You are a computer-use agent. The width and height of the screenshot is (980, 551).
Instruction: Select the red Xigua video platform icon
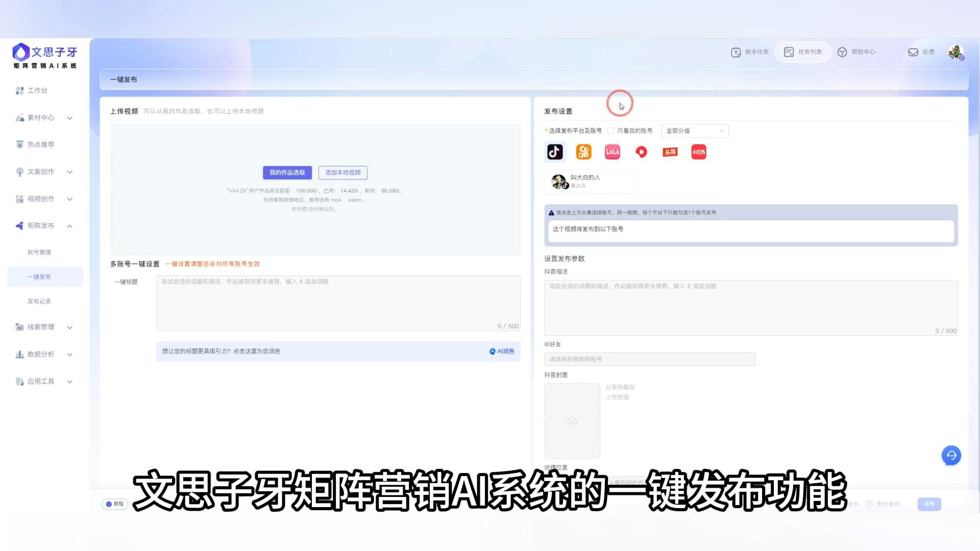pyautogui.click(x=641, y=152)
